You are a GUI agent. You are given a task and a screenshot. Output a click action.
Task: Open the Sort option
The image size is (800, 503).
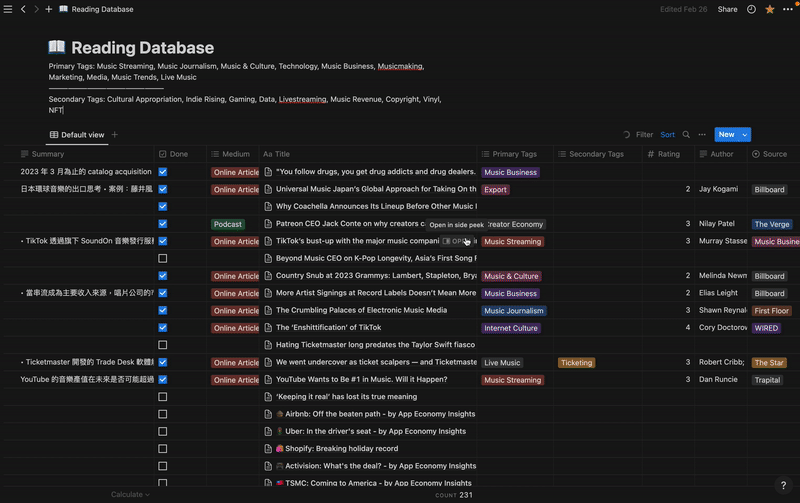[x=667, y=135]
